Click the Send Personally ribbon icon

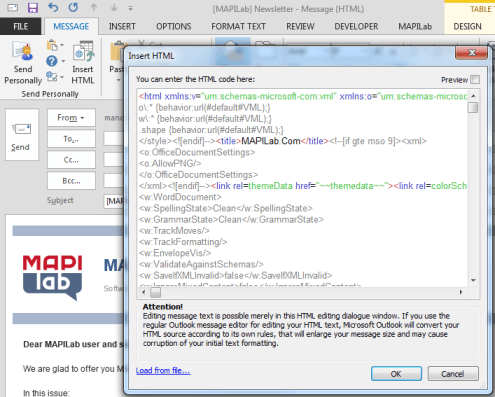[x=23, y=63]
